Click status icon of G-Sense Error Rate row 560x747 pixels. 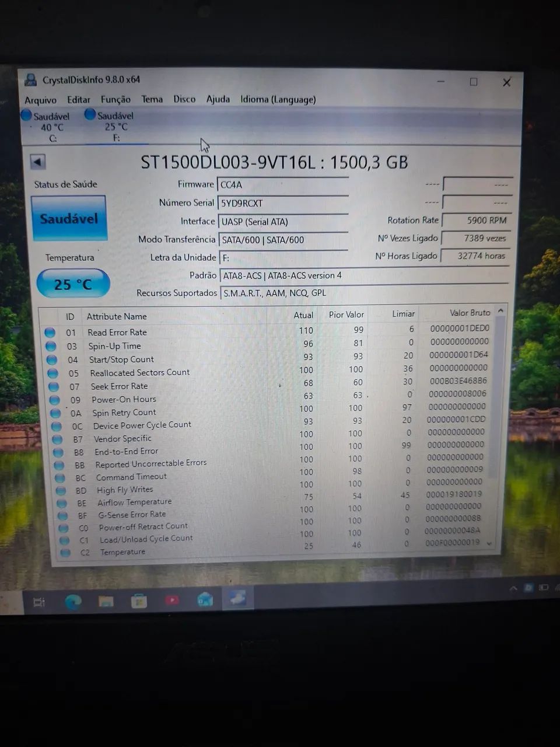coord(63,516)
